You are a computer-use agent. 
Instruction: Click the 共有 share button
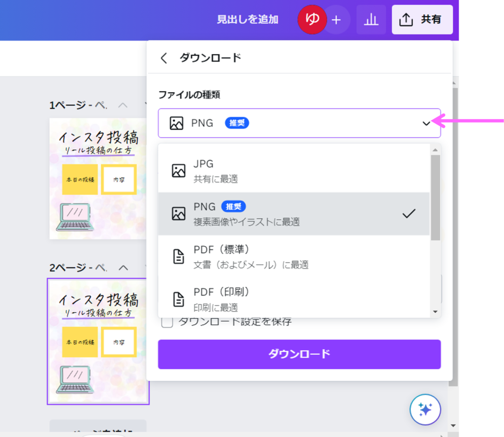click(422, 20)
